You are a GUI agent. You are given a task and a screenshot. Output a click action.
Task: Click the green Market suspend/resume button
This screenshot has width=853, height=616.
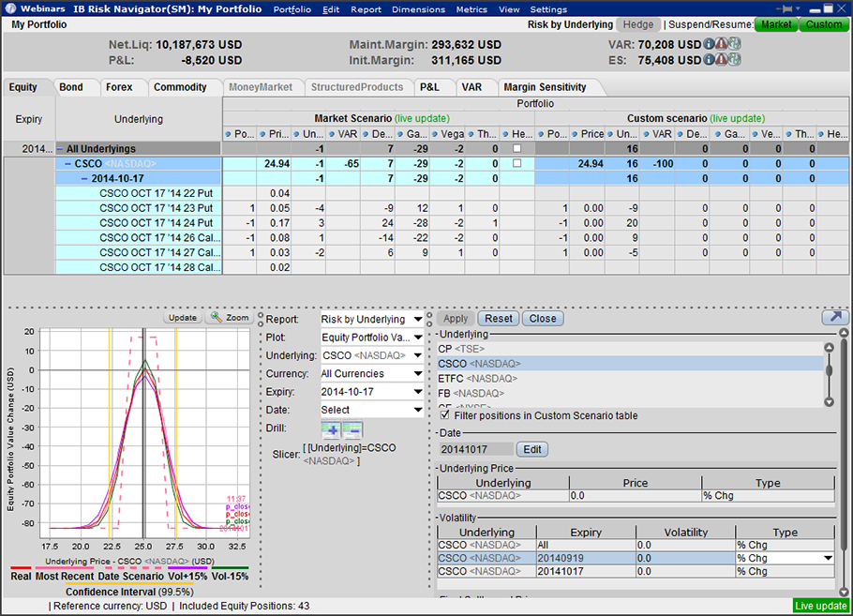point(776,24)
